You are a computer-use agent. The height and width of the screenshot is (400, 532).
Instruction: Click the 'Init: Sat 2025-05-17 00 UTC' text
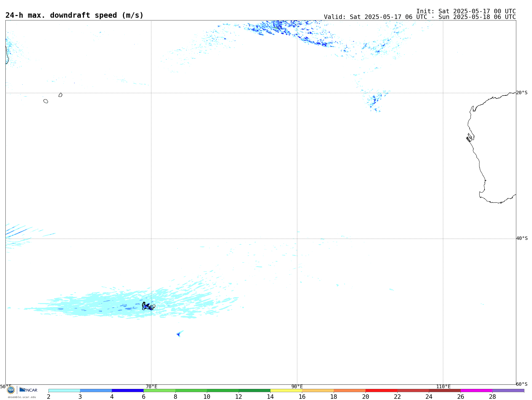point(466,11)
